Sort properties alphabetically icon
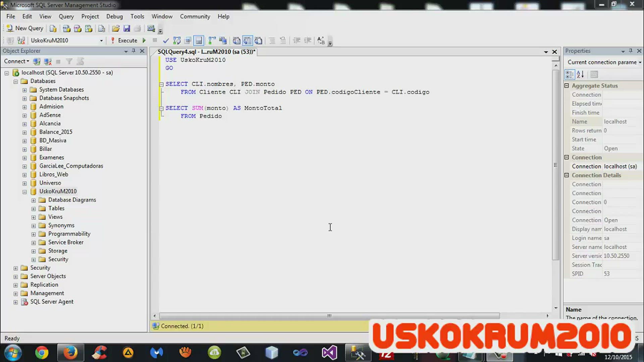This screenshot has width=644, height=362. (581, 74)
